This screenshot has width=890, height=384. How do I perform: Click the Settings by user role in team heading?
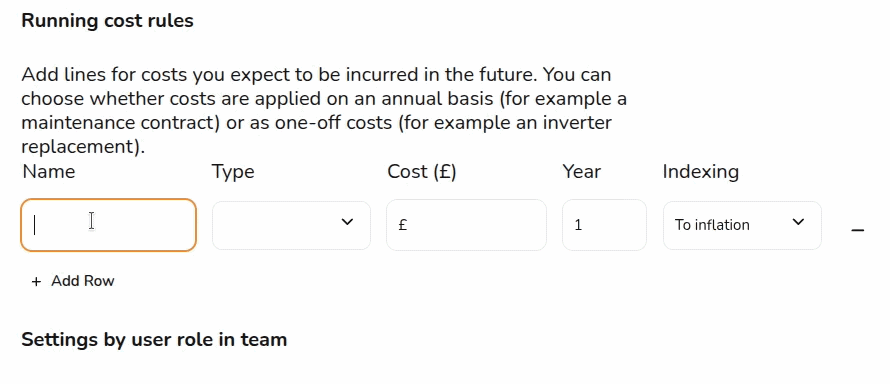[x=154, y=340]
